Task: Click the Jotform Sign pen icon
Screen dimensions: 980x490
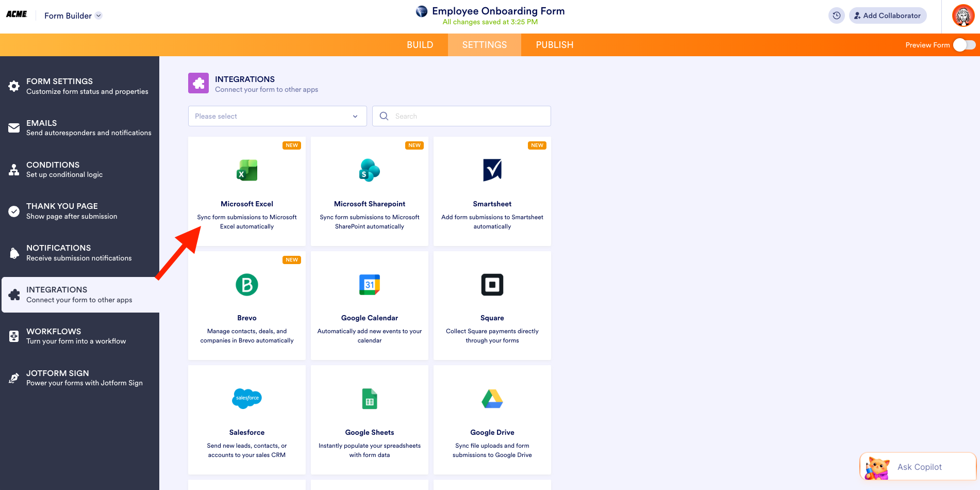Action: tap(14, 378)
